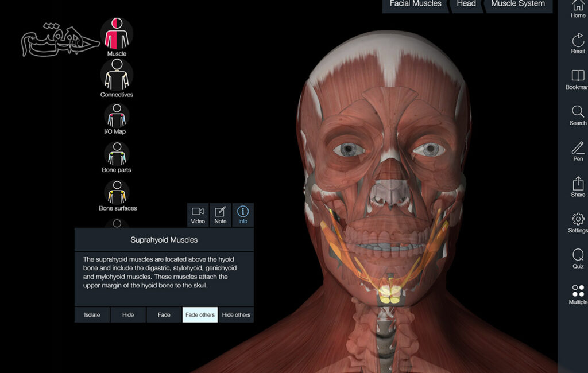This screenshot has height=373, width=588.
Task: Navigate to Head breadcrumb
Action: [466, 5]
